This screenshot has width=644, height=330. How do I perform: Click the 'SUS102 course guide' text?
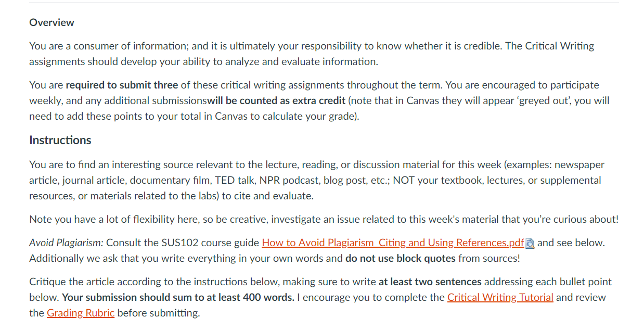tap(210, 243)
